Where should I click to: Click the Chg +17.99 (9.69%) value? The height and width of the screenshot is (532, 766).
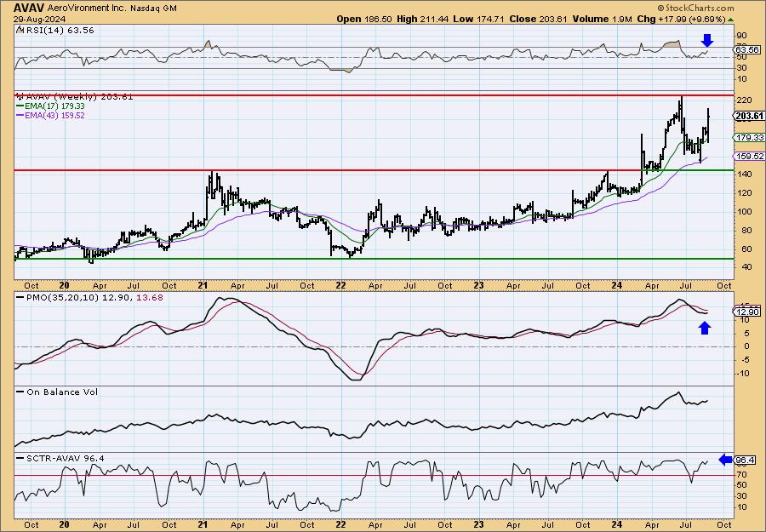[682, 19]
